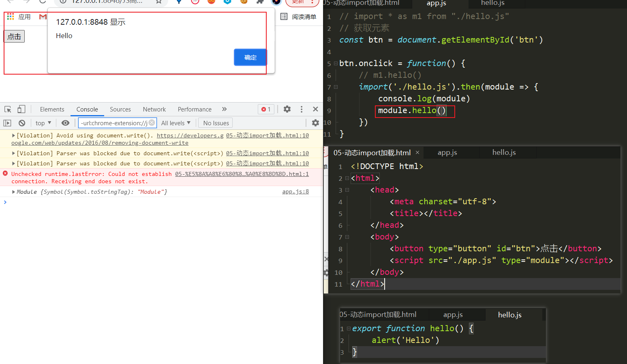Click the script src app.js line
This screenshot has width=627, height=364.
501,260
